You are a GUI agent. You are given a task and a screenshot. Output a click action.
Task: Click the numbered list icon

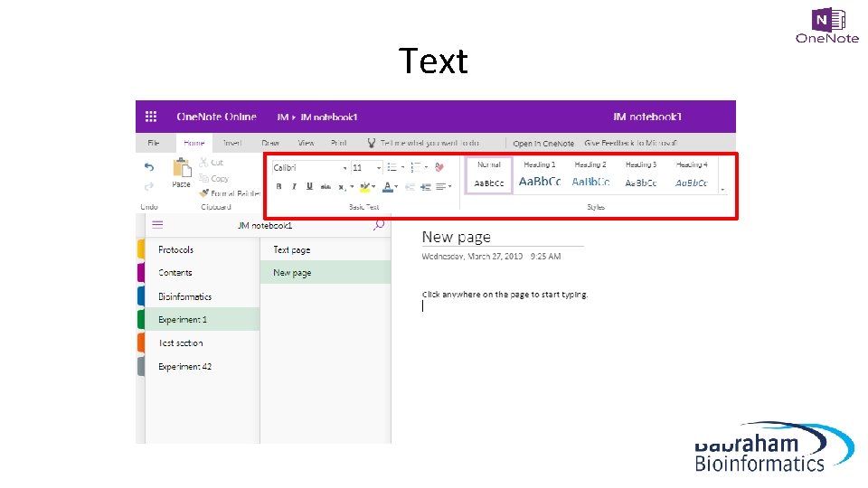click(x=416, y=167)
